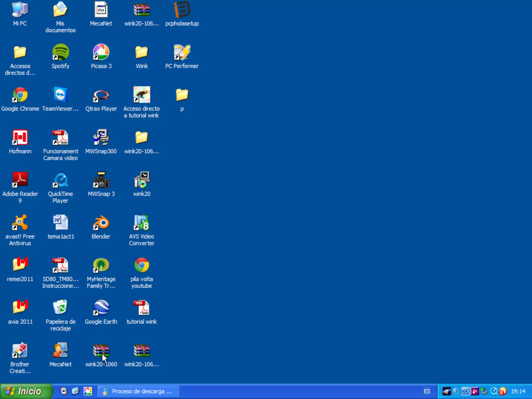Select the Google Earth icon

[x=101, y=308]
